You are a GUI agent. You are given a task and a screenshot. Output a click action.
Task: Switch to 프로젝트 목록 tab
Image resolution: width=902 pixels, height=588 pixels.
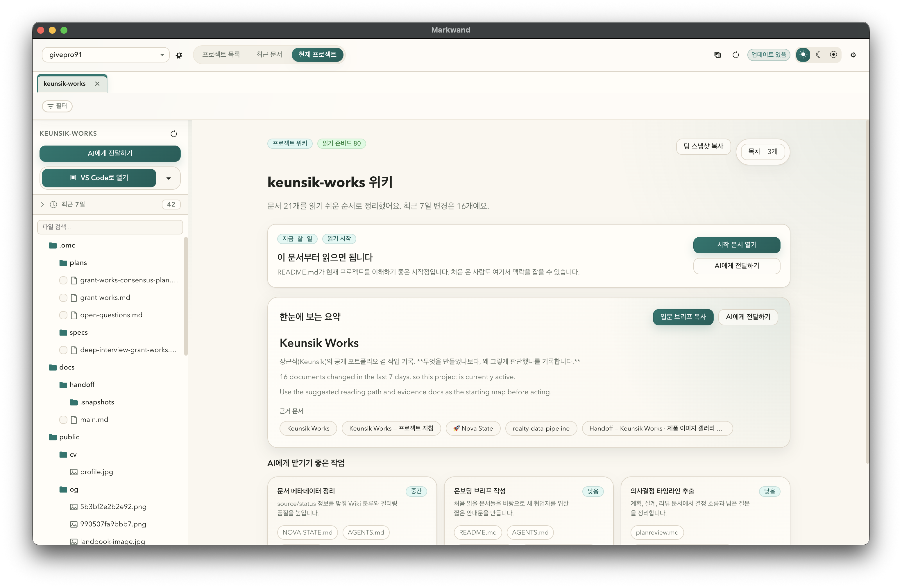[x=221, y=55]
